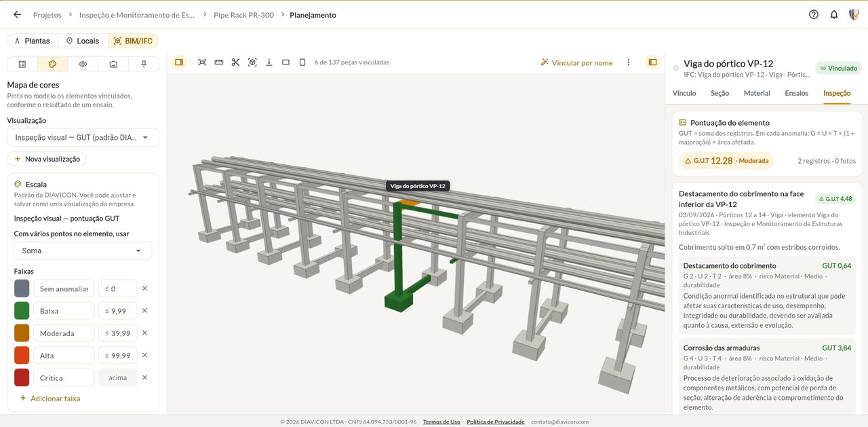Open the help icon in header
868x427 pixels.
(x=814, y=14)
